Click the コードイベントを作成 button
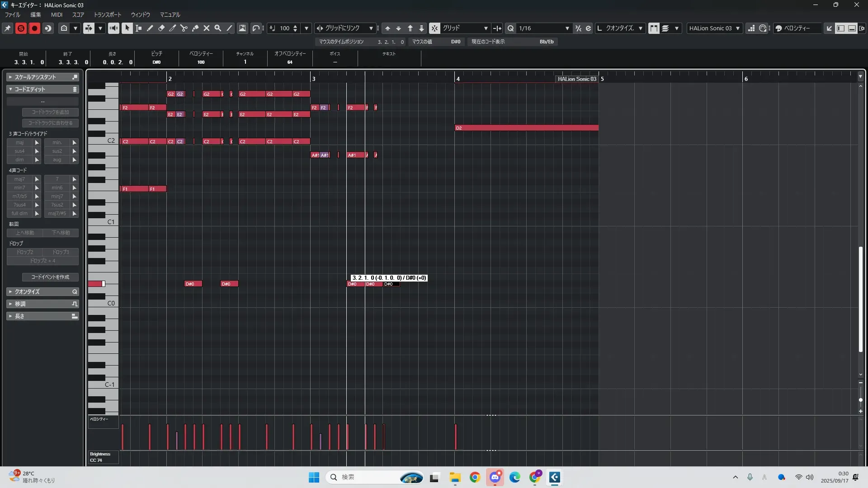 tap(50, 277)
